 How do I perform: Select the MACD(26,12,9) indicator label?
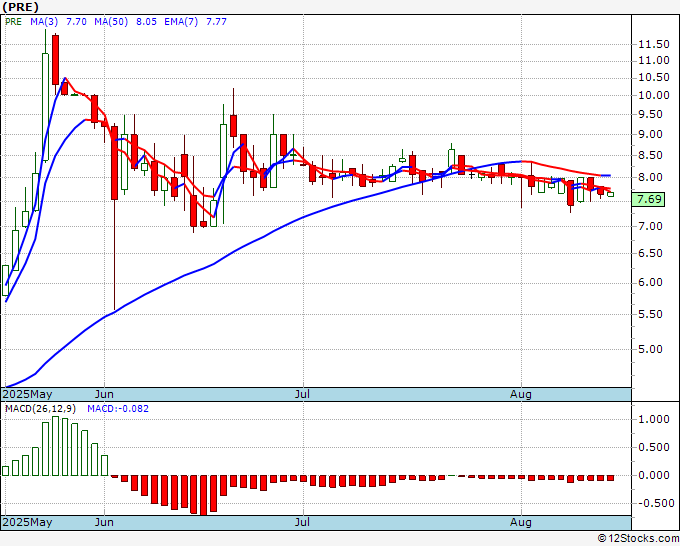tap(40, 409)
